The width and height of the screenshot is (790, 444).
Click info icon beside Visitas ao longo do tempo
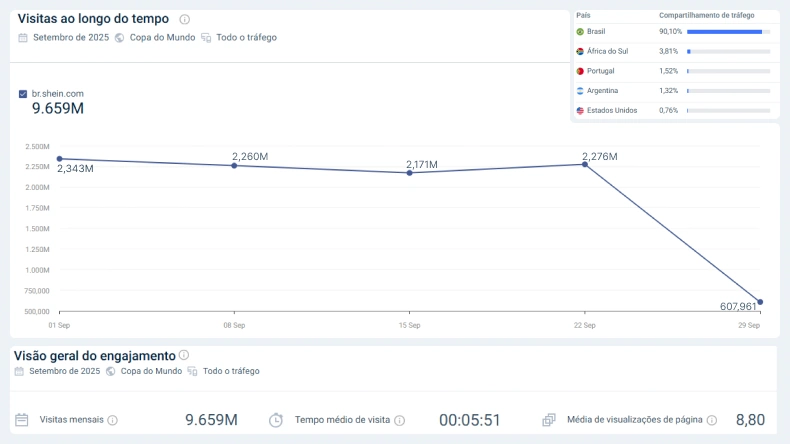tap(185, 19)
